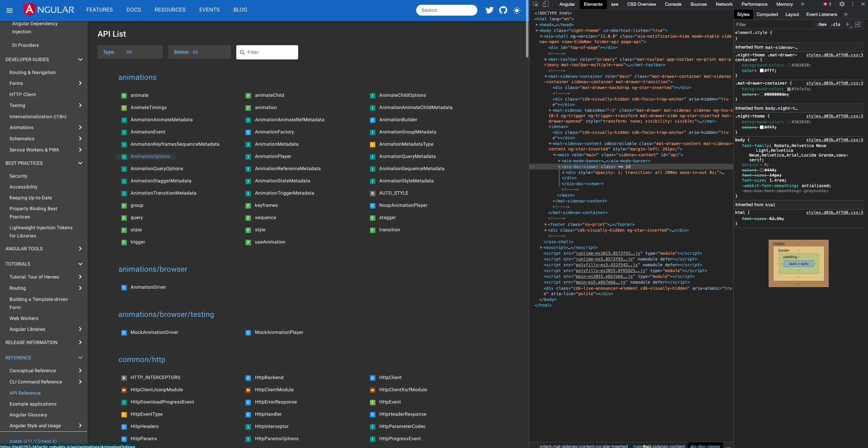This screenshot has width=868, height=448.
Task: Expand the footer element in DOM tree
Action: [x=546, y=225]
